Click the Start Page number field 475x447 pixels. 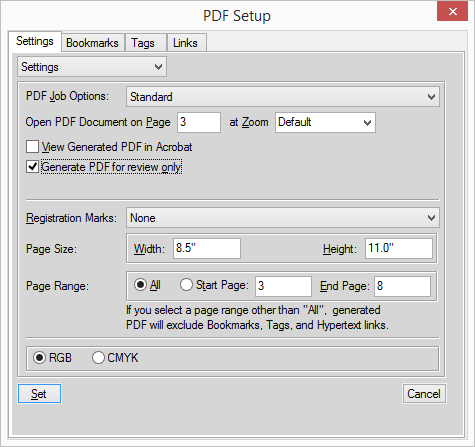click(283, 286)
